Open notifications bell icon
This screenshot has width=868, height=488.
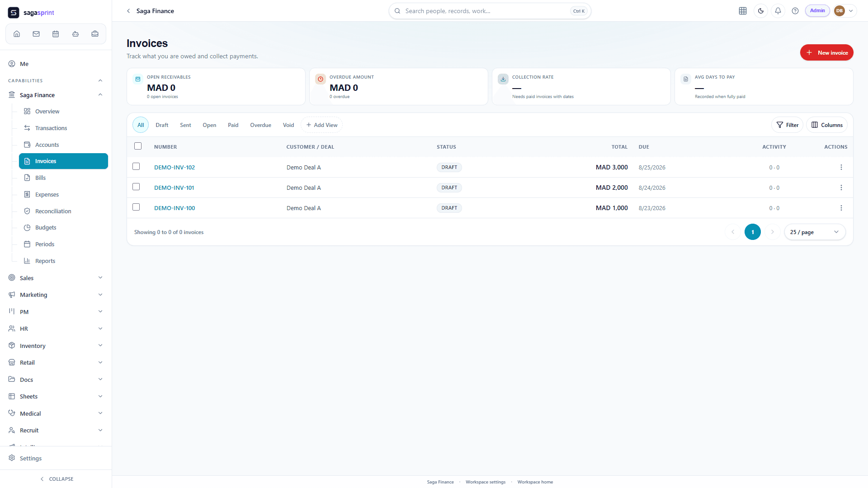click(778, 11)
